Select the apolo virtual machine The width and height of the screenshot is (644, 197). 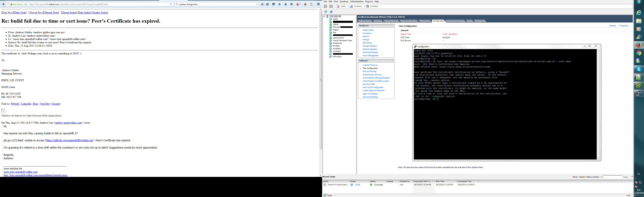pos(335,19)
